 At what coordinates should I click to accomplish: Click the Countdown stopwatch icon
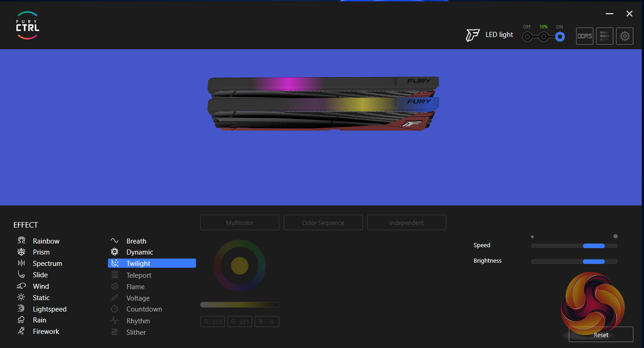click(115, 309)
